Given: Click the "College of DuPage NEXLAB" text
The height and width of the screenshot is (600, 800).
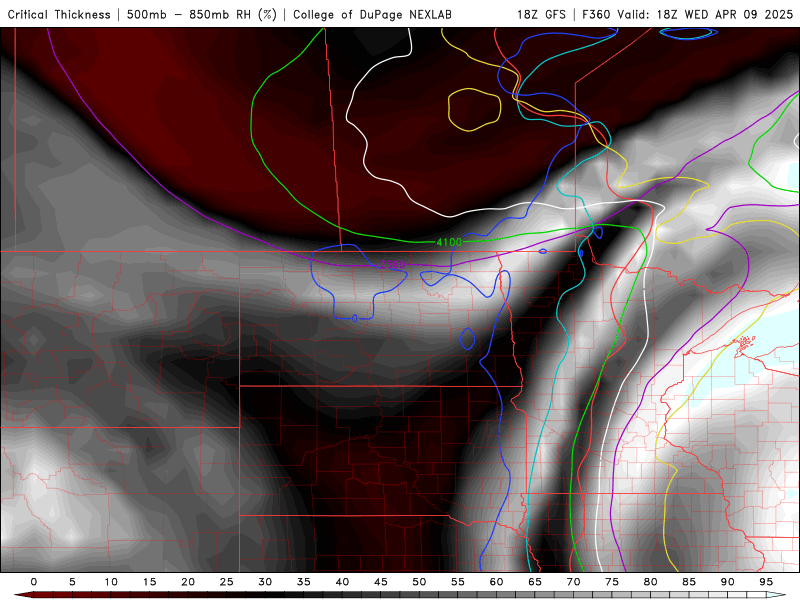Looking at the screenshot, I should [372, 14].
